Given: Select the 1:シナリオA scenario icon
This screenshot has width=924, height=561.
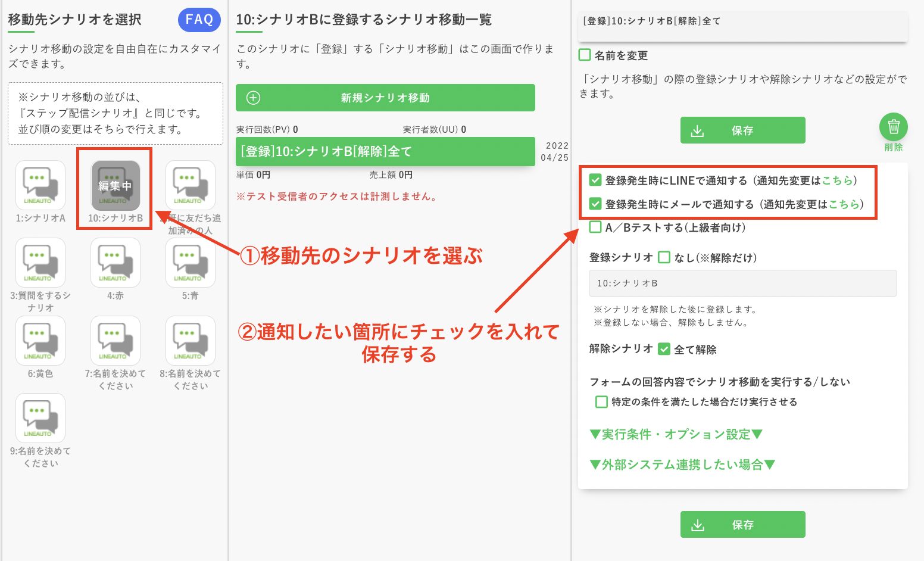Looking at the screenshot, I should click(40, 185).
